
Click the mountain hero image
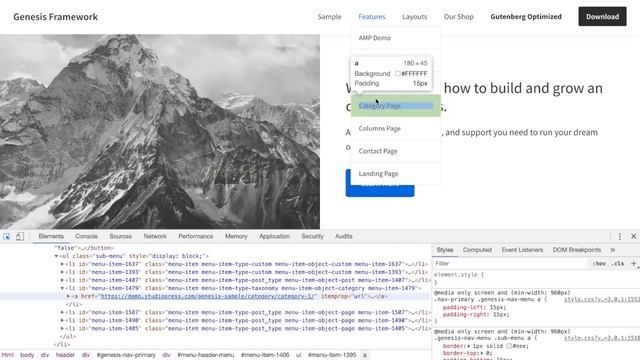click(160, 131)
